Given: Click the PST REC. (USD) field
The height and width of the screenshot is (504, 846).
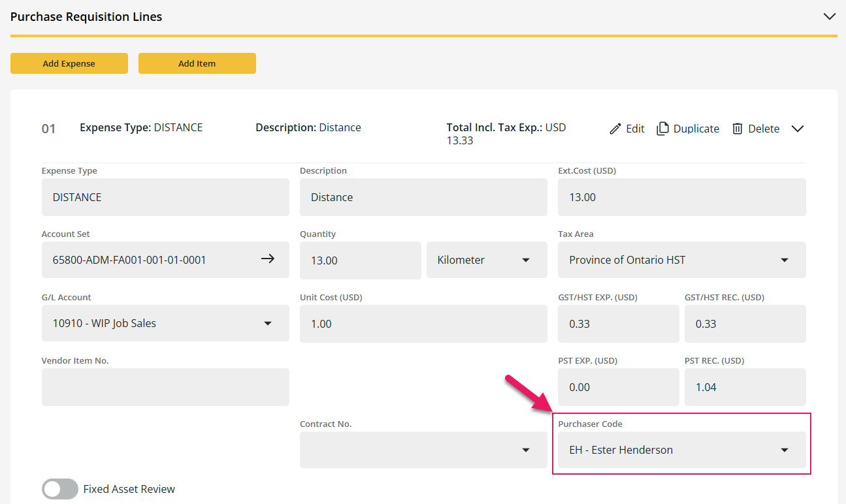Looking at the screenshot, I should coord(745,387).
